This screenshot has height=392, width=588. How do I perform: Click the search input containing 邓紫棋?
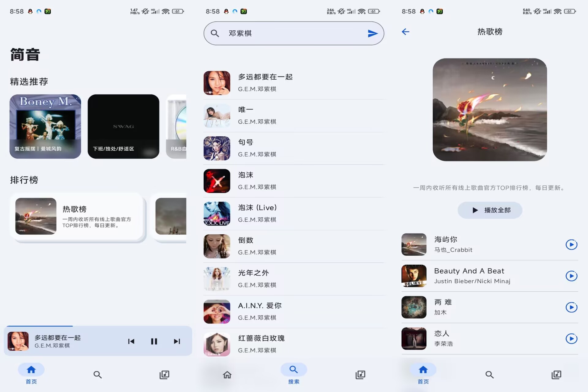click(276, 33)
